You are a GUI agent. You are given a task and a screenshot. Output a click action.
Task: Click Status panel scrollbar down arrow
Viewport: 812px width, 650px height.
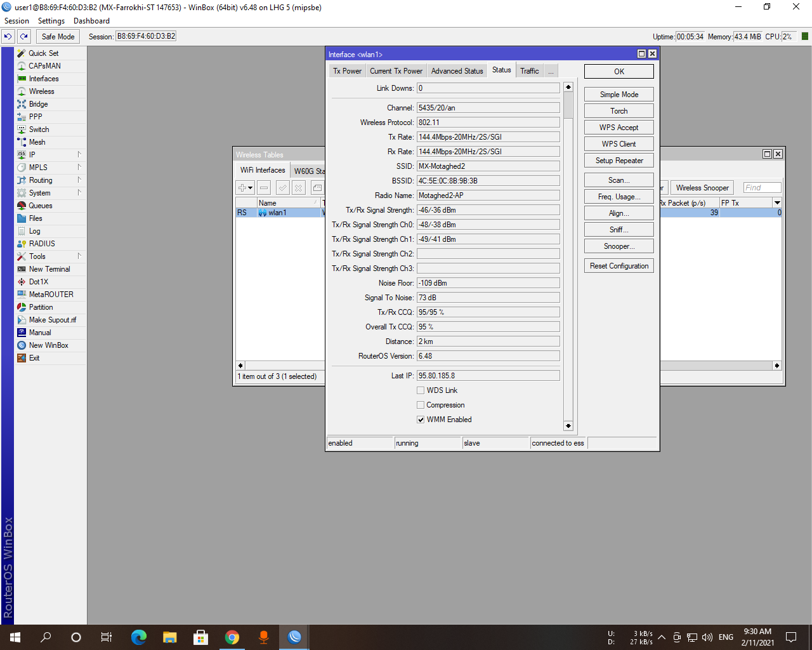[568, 426]
